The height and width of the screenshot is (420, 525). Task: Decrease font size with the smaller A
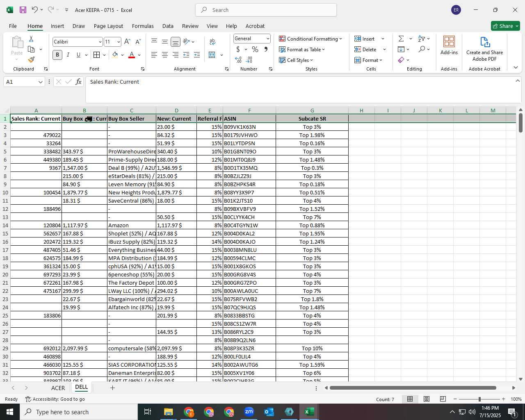click(138, 41)
